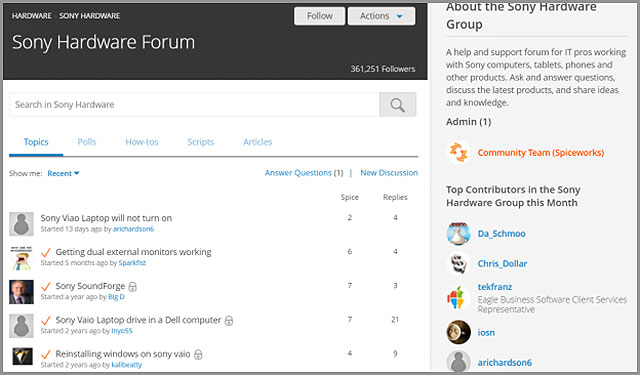This screenshot has width=640, height=375.
Task: Open the Articles tab
Action: [258, 142]
